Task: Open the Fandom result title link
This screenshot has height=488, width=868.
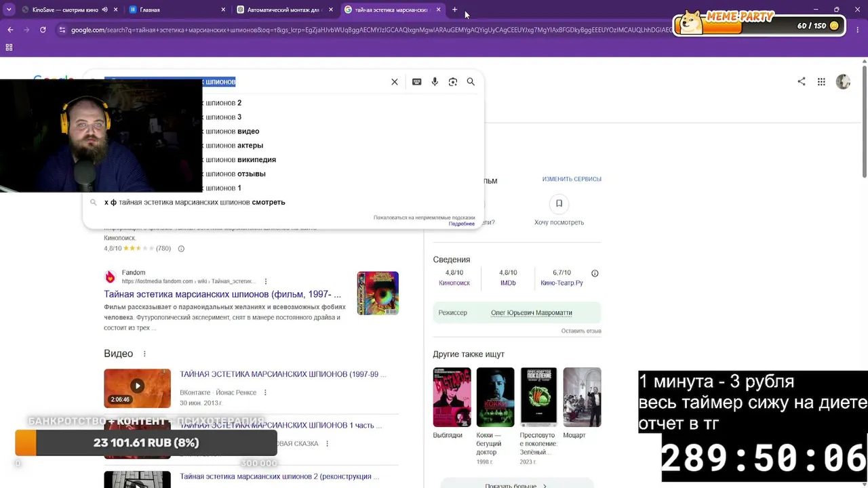Action: [x=222, y=294]
